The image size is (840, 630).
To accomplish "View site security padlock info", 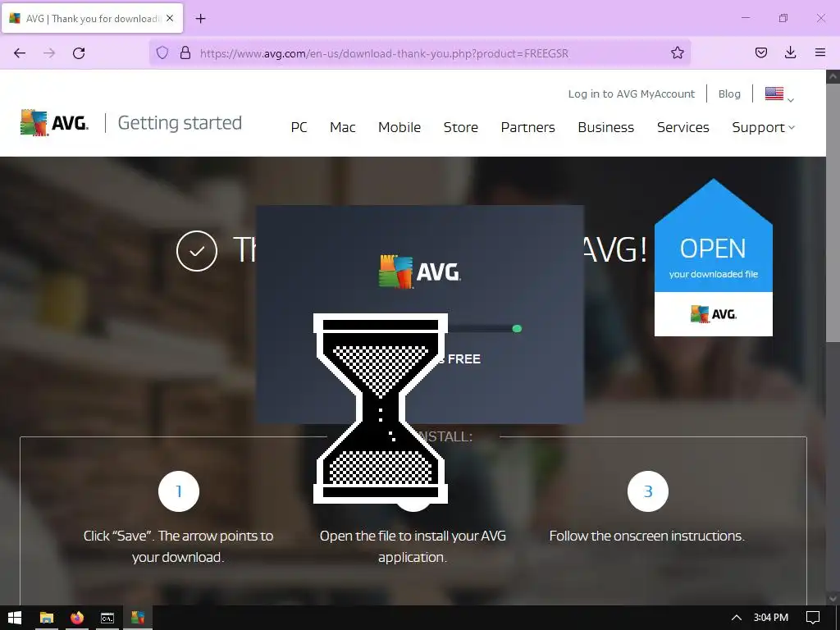I will [185, 52].
